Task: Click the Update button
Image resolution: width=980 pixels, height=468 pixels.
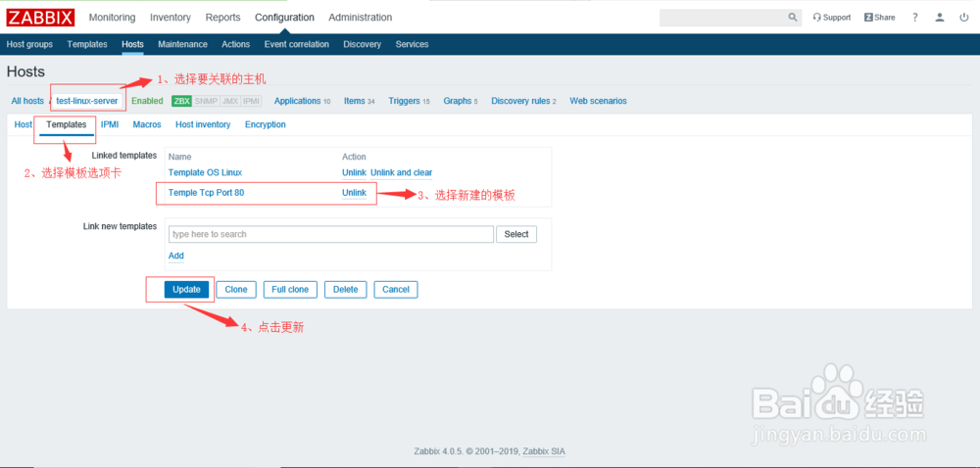Action: point(186,290)
